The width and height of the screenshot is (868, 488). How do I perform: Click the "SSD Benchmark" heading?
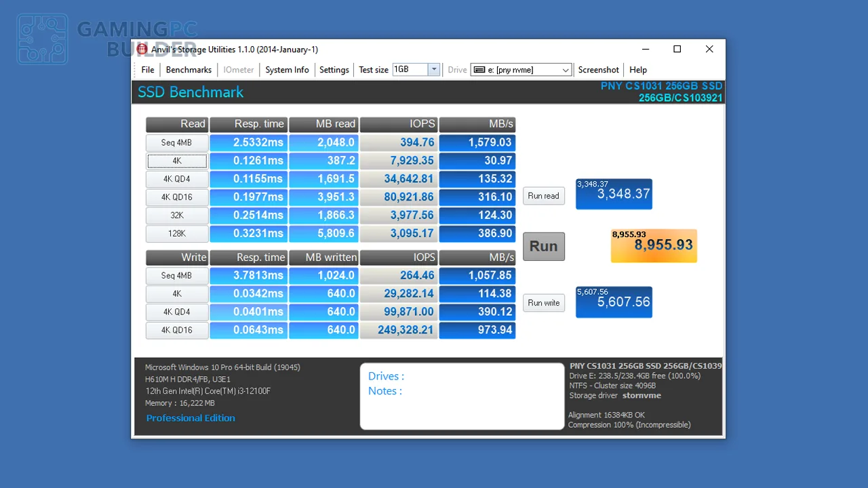click(x=191, y=92)
